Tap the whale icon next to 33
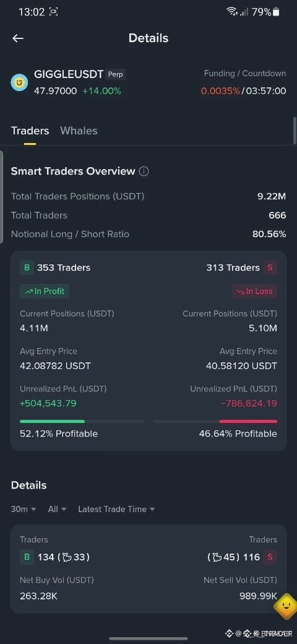The width and height of the screenshot is (297, 644). [x=69, y=557]
